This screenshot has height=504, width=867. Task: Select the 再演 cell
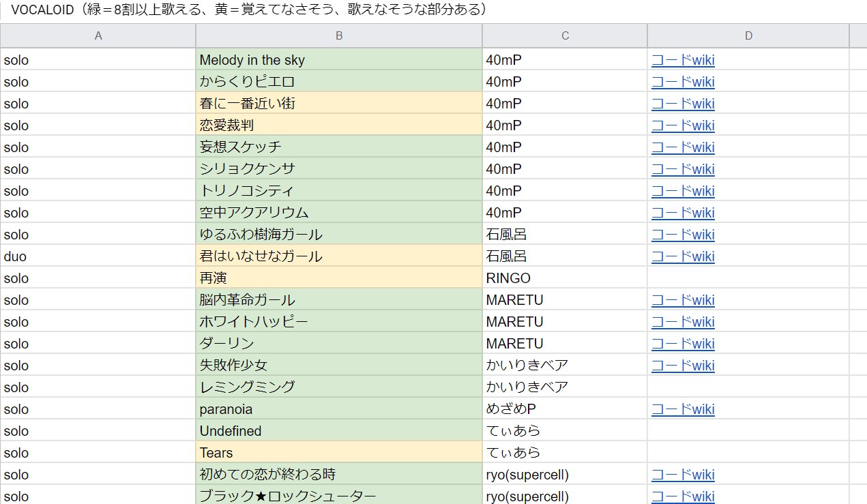[x=339, y=278]
